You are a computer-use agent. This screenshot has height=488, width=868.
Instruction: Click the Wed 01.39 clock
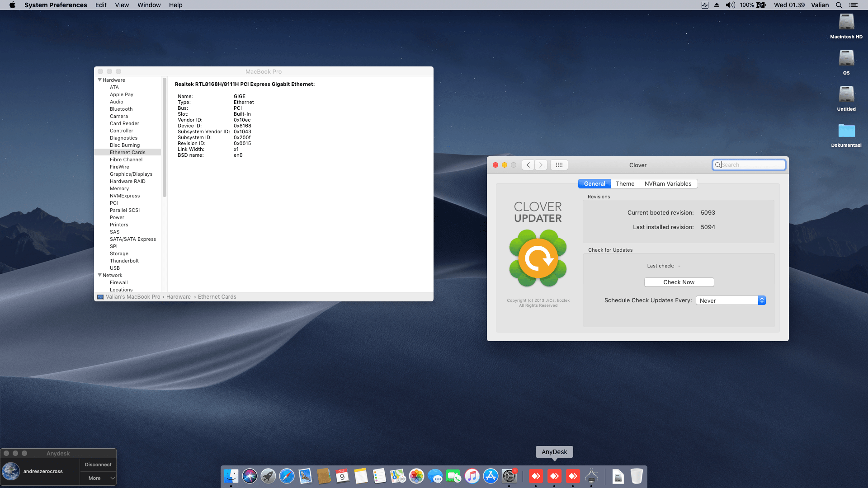pyautogui.click(x=789, y=5)
